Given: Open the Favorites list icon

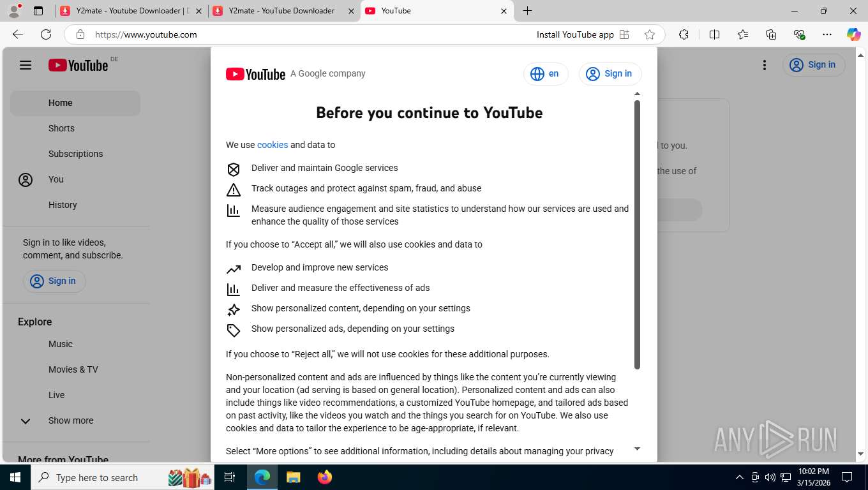Looking at the screenshot, I should point(743,34).
